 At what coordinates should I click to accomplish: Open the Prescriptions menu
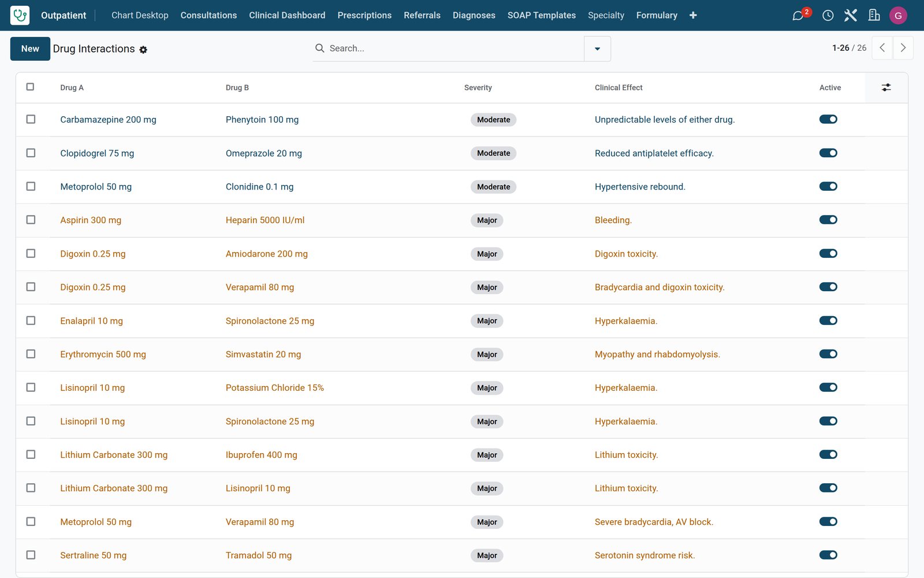tap(364, 15)
